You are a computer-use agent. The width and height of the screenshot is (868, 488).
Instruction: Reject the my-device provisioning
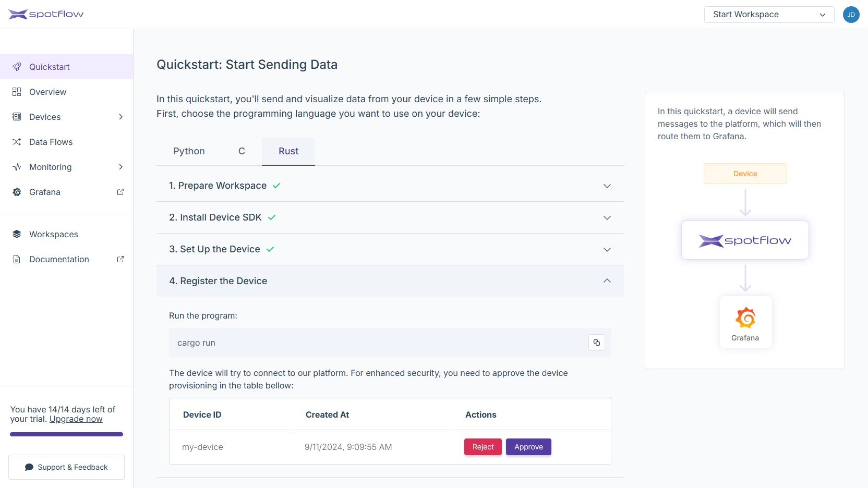click(x=483, y=447)
